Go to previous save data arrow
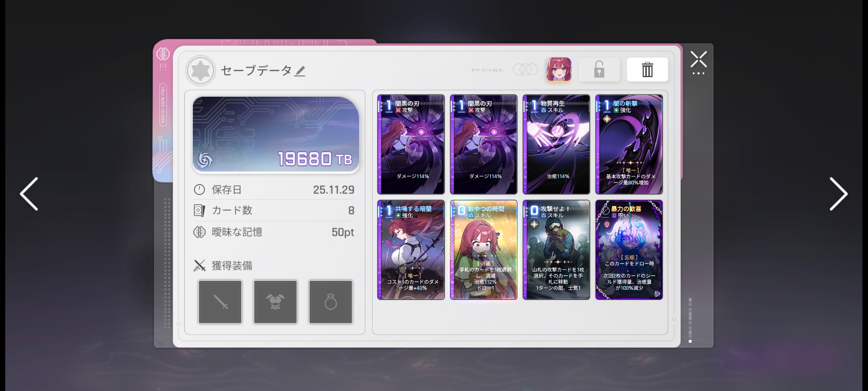This screenshot has height=391, width=868. click(29, 194)
